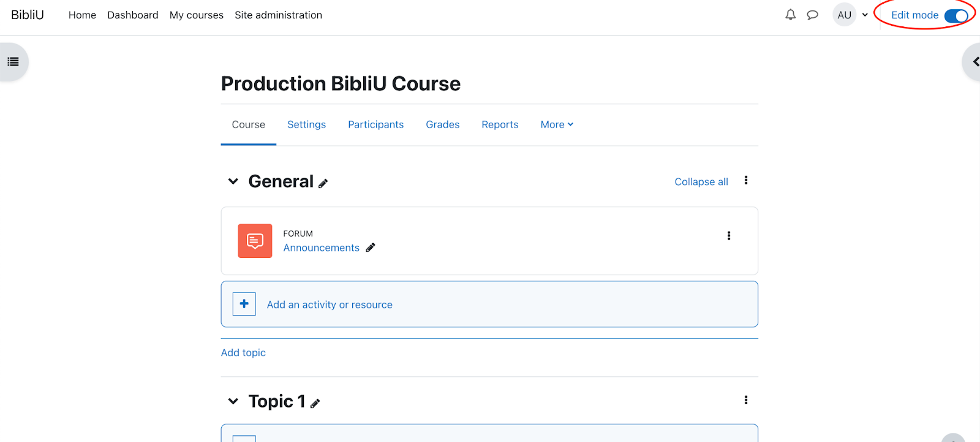Screen dimensions: 980x442
Task: Edit the Announcements title pencil icon
Action: click(371, 248)
